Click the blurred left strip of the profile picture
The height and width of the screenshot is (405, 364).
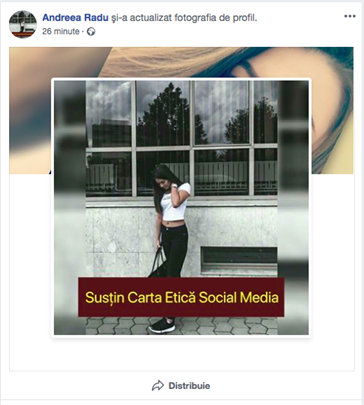click(x=70, y=207)
